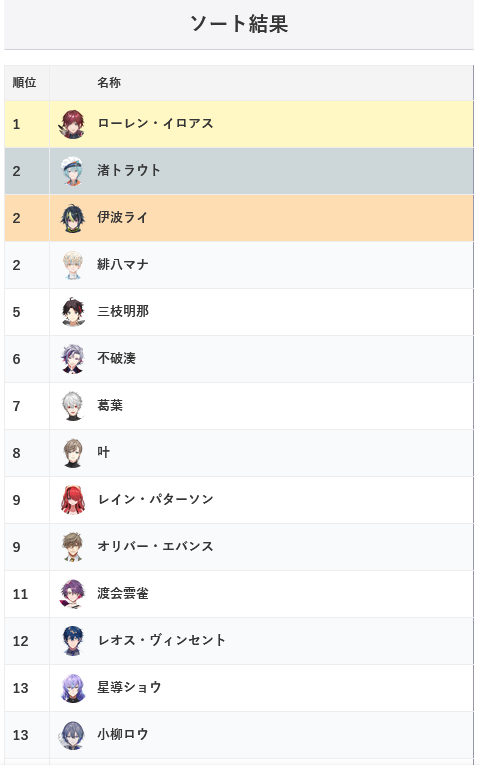The image size is (480, 765).
Task: Click the 伊波ライ avatar thumbnail
Action: pos(73,218)
